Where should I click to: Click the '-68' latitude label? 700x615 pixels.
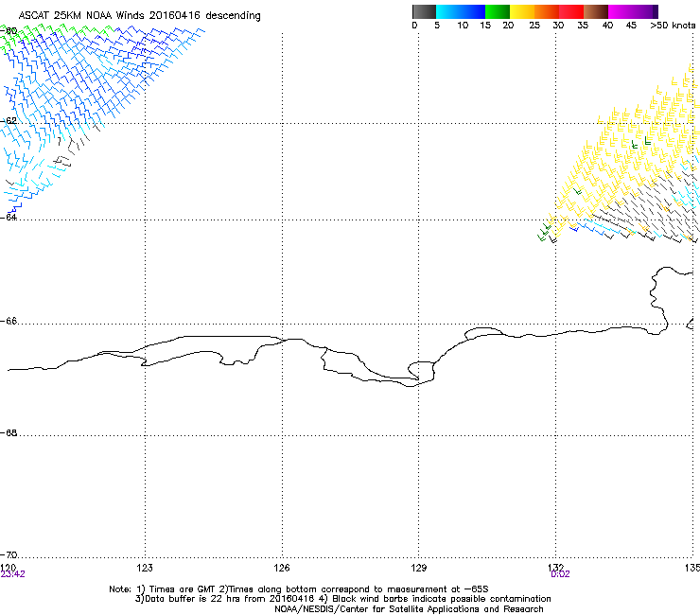click(x=9, y=432)
